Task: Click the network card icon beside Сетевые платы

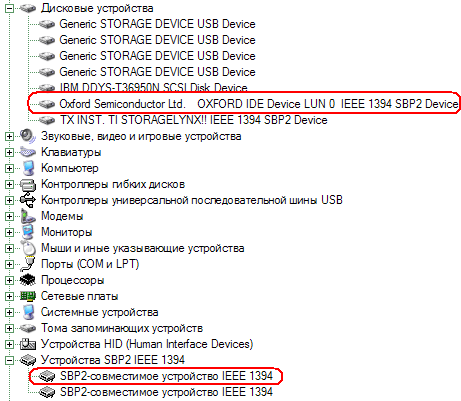Action: pyautogui.click(x=27, y=296)
